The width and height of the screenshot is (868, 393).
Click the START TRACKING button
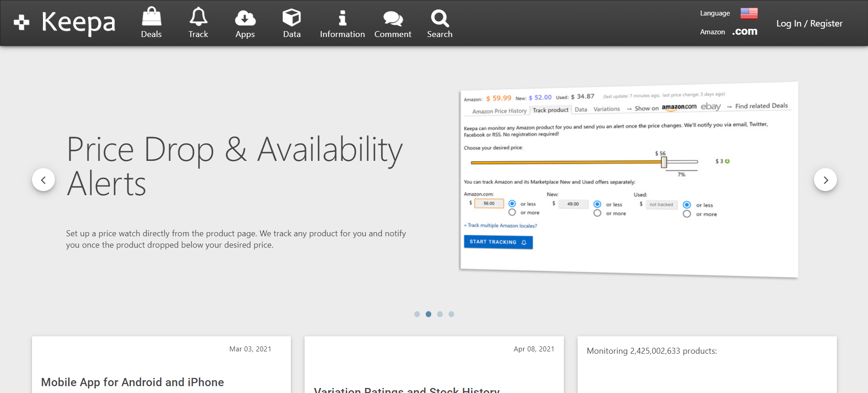498,242
